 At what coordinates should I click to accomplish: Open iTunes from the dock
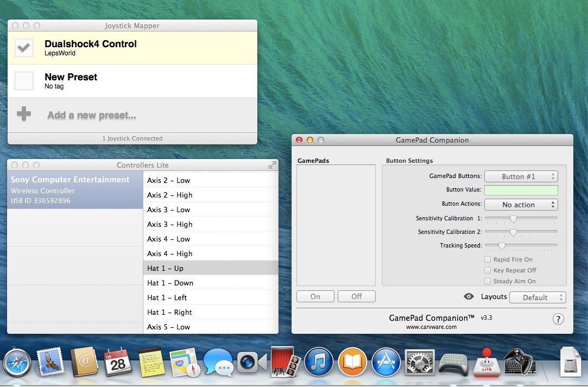coord(319,362)
